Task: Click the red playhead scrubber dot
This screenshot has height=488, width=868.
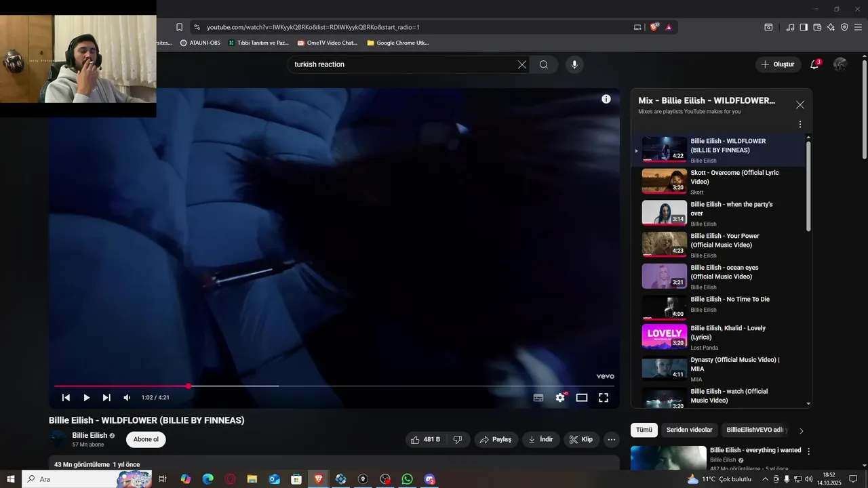Action: 189,386
